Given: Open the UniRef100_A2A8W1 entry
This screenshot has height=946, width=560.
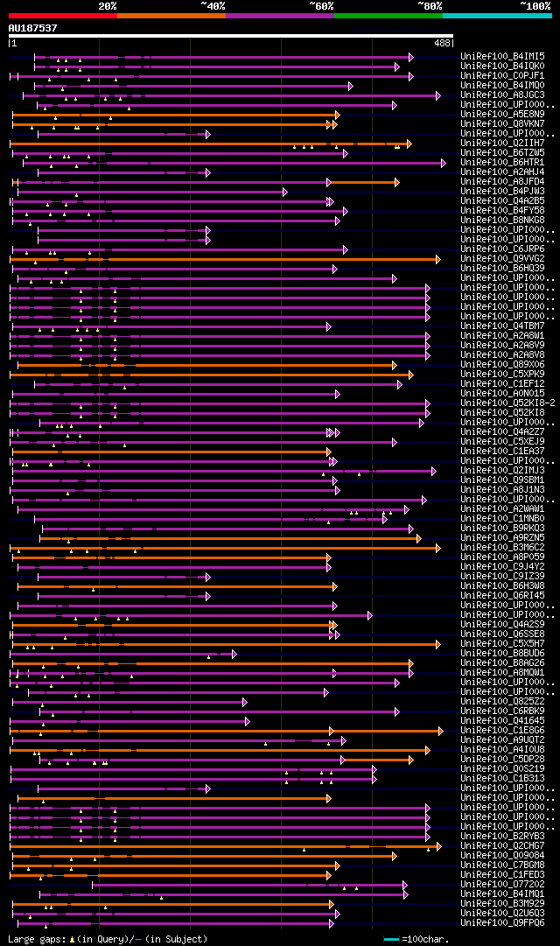Looking at the screenshot, I should coord(502,336).
